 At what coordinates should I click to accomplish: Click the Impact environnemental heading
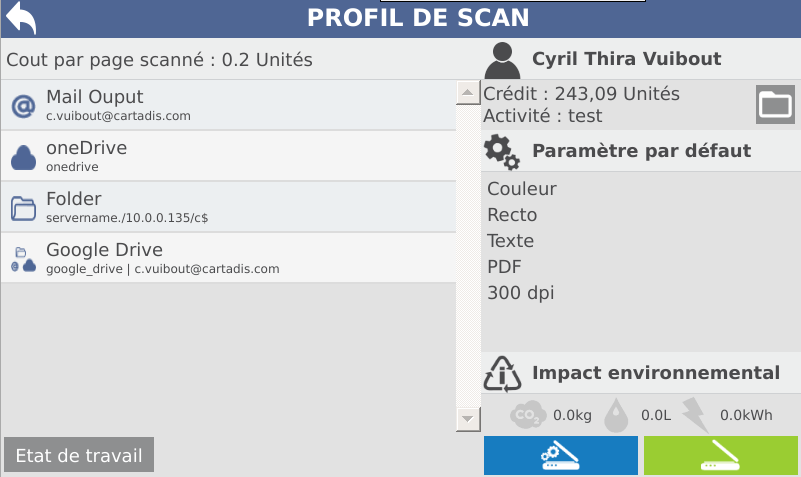tap(656, 373)
